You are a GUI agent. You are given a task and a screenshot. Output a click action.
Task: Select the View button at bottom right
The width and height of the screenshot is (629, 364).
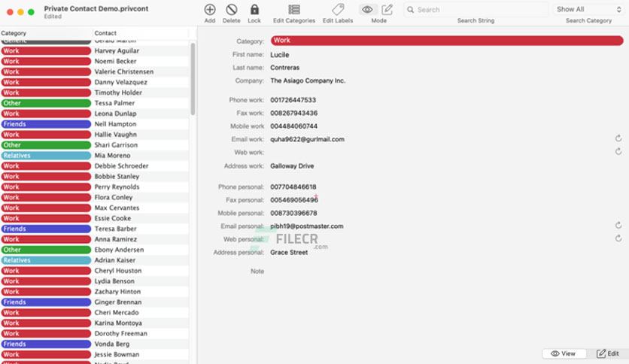[x=564, y=353]
